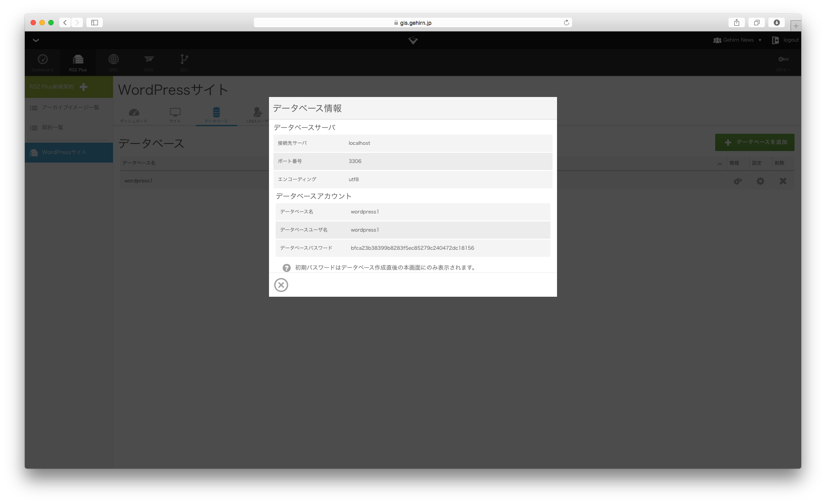Open Safari downloads
826x504 pixels.
[777, 23]
